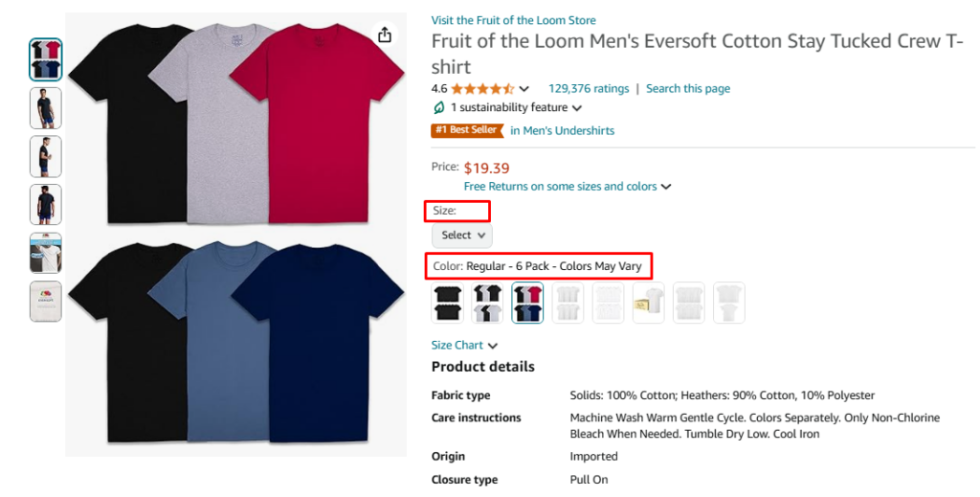980x497 pixels.
Task: Open rating breakdown chevron next to stars
Action: pyautogui.click(x=523, y=89)
